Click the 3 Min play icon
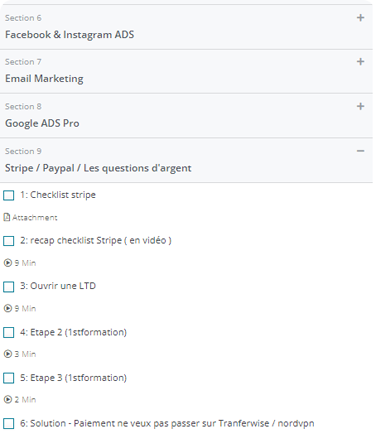Image resolution: width=375 pixels, height=436 pixels. point(7,354)
